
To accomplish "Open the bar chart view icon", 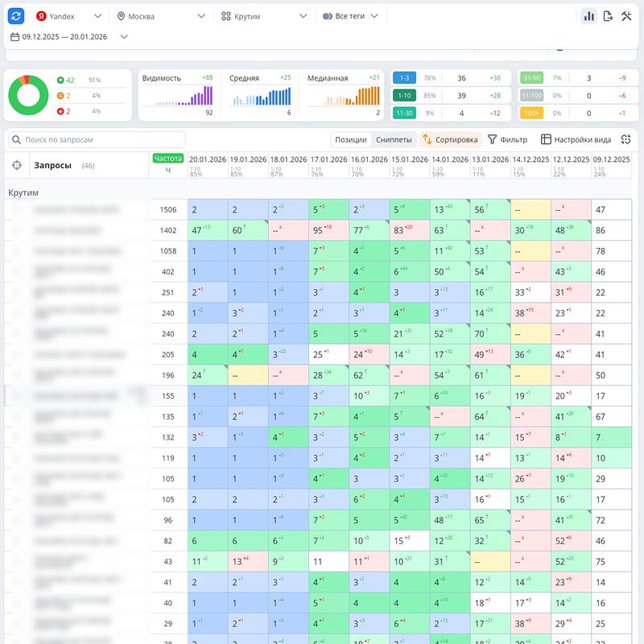I will click(x=588, y=16).
